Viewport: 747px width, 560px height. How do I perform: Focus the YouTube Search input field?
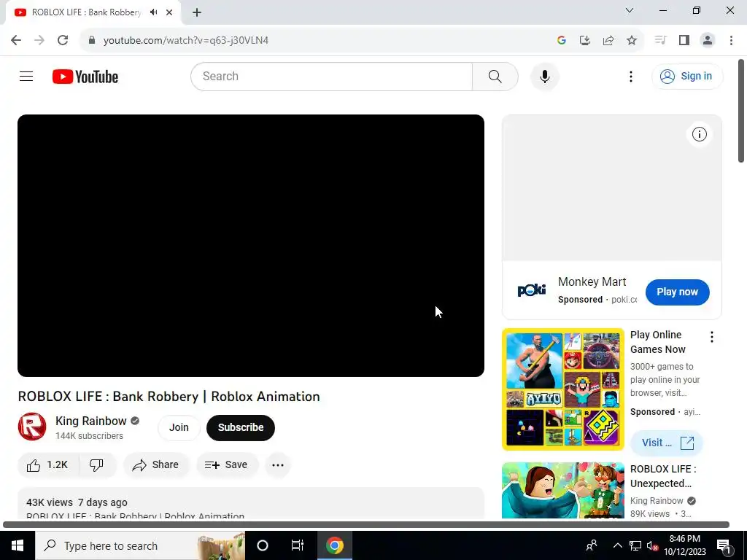click(332, 76)
